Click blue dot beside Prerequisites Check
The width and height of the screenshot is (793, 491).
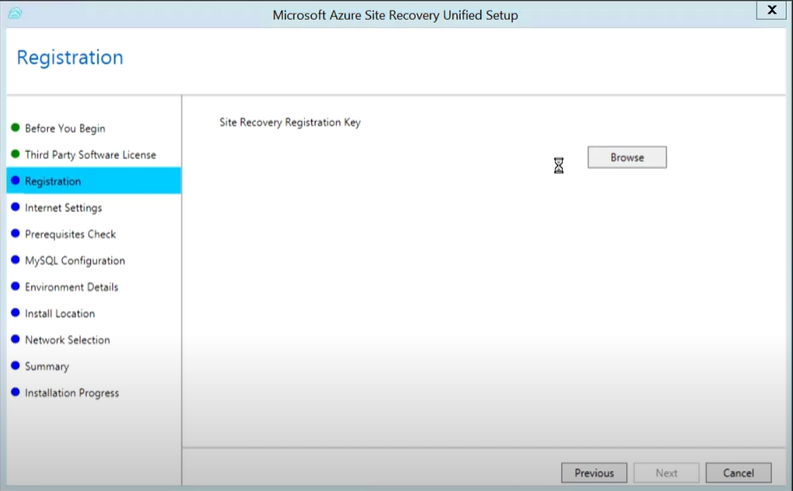(x=15, y=233)
